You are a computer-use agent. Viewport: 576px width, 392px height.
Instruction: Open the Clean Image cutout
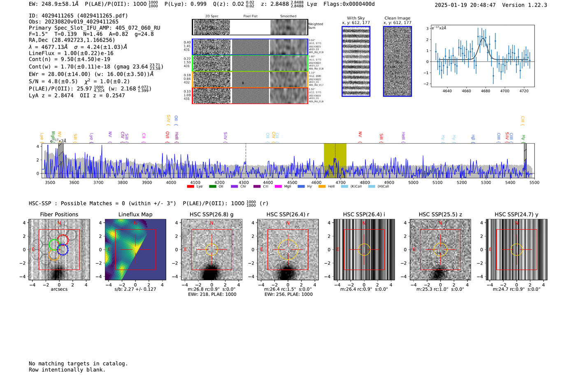point(397,61)
